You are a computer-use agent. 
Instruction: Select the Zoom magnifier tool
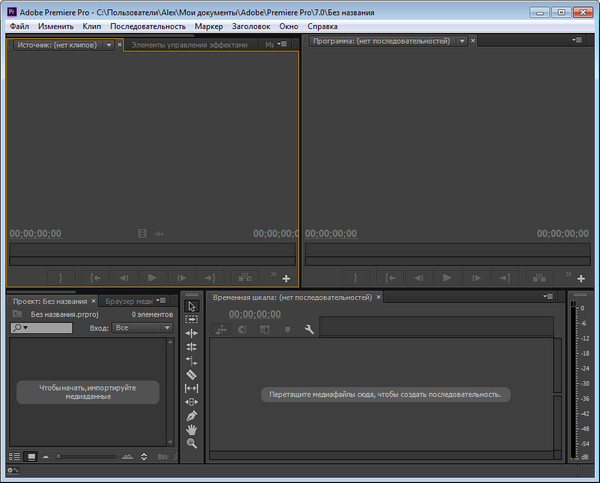pos(192,444)
